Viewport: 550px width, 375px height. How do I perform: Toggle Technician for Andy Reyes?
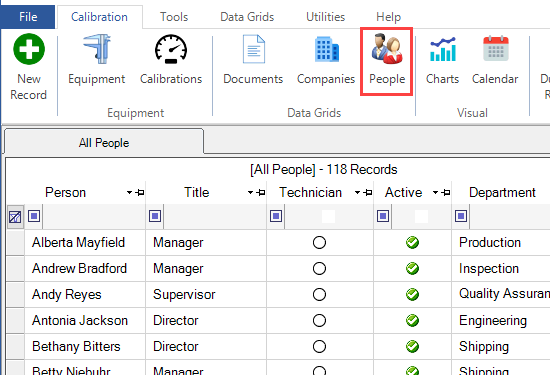[319, 294]
